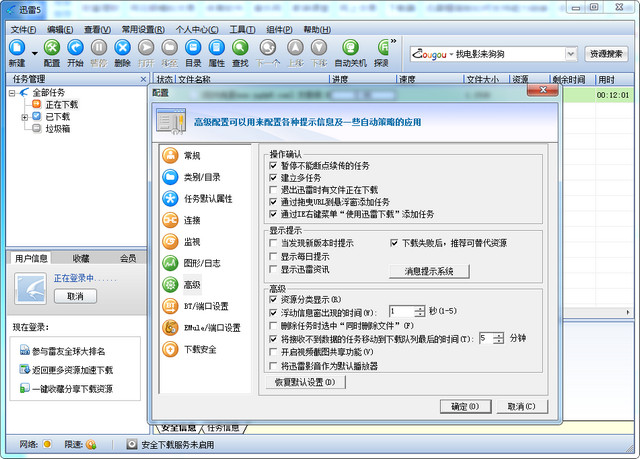Click the 上移 move up toolbar icon

pos(296,48)
